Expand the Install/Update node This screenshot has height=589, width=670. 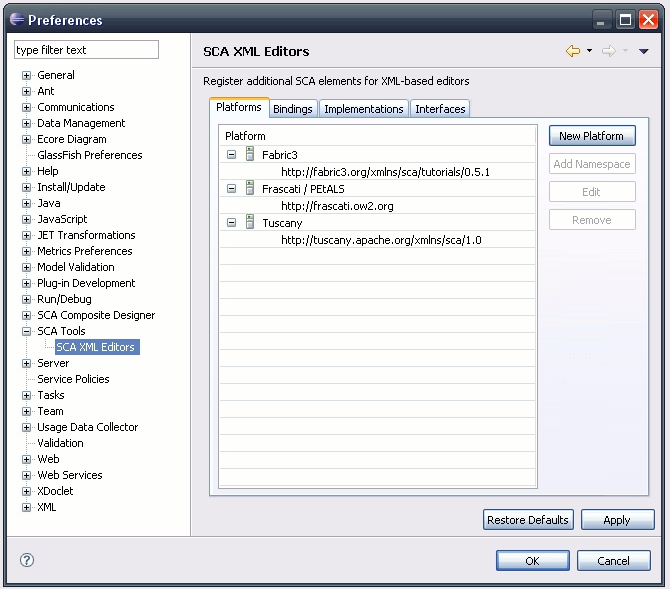click(26, 188)
